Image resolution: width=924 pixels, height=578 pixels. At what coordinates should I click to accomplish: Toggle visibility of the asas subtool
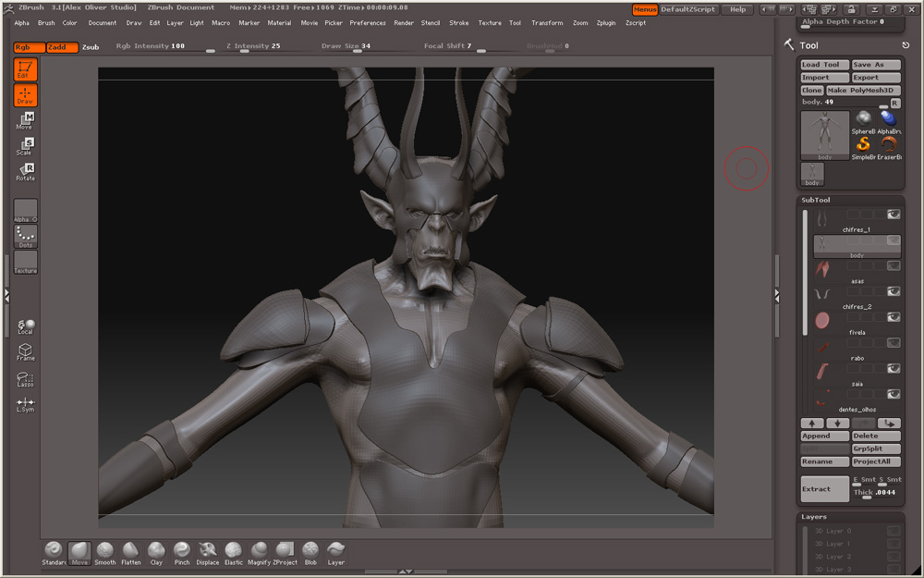(894, 266)
